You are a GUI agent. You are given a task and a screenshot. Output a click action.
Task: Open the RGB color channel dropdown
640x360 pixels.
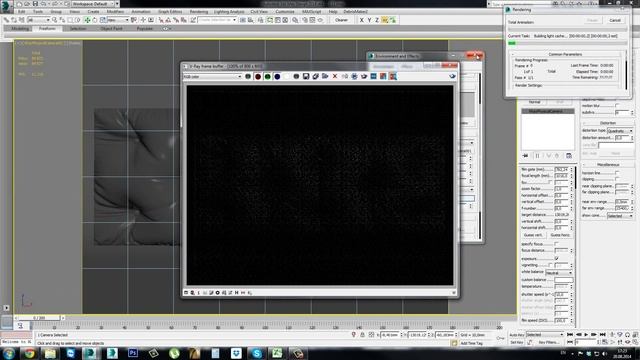tap(212, 76)
